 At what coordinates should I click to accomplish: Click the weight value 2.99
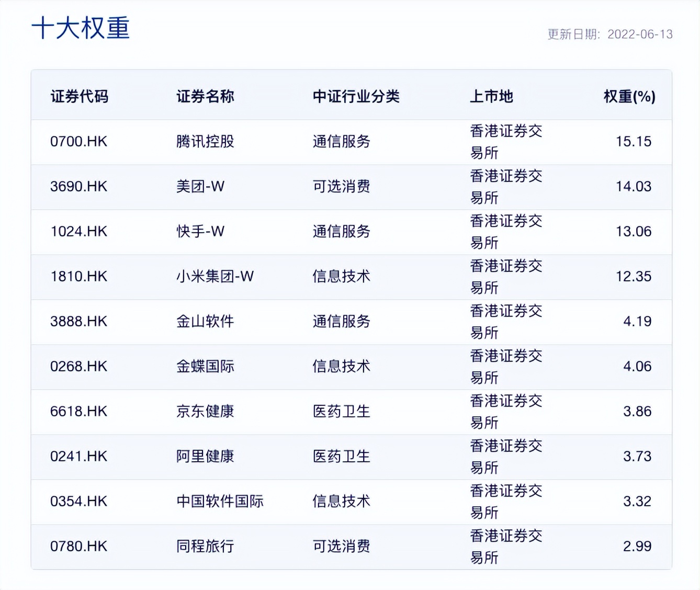click(x=637, y=547)
